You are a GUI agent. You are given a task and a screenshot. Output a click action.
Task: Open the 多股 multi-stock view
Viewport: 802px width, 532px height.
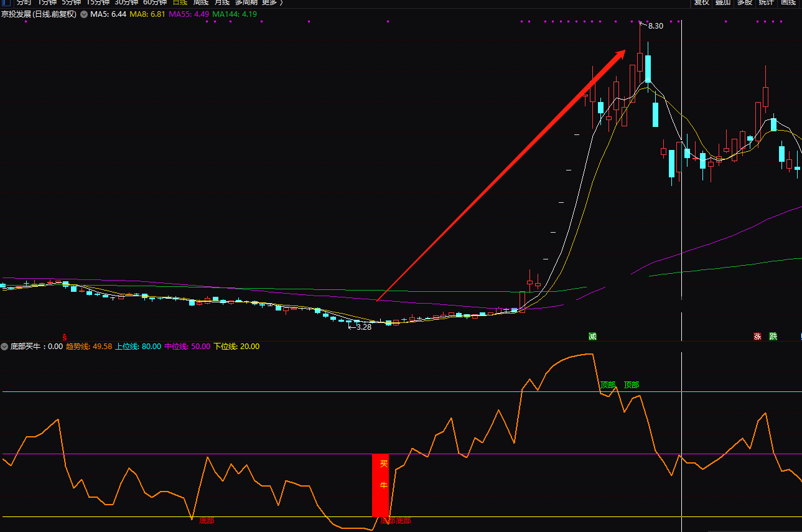[745, 2]
